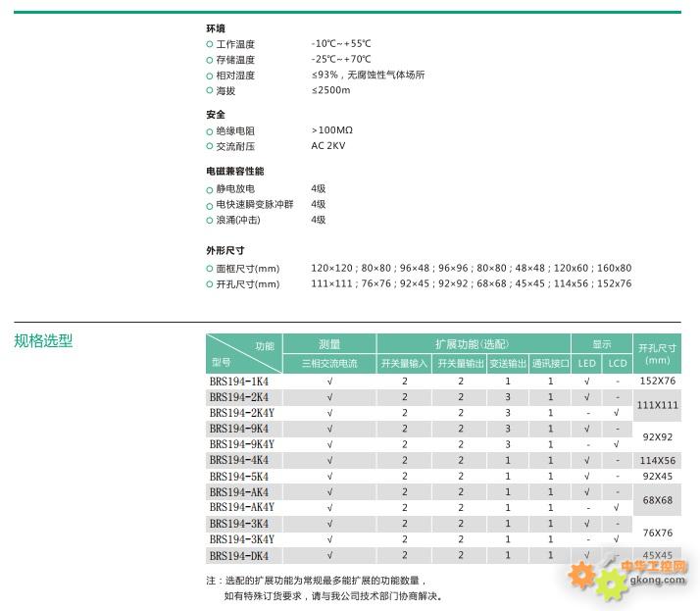Click the 浪涌(冲击) label
The image size is (700, 611).
(238, 220)
